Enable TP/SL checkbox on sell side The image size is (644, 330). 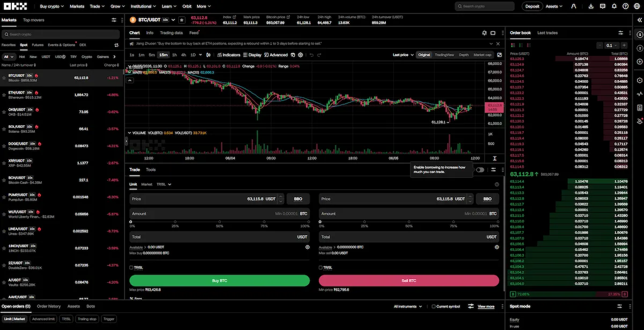pyautogui.click(x=320, y=267)
